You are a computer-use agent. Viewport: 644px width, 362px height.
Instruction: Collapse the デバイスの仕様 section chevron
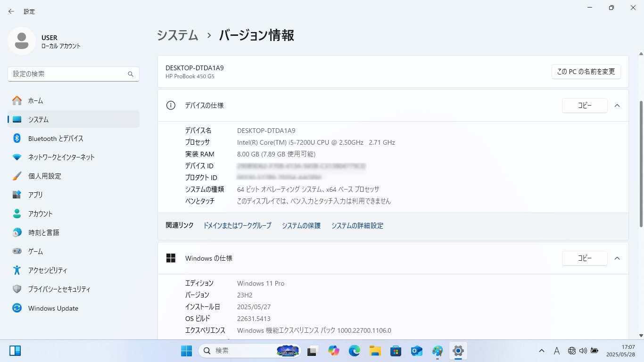pyautogui.click(x=617, y=106)
